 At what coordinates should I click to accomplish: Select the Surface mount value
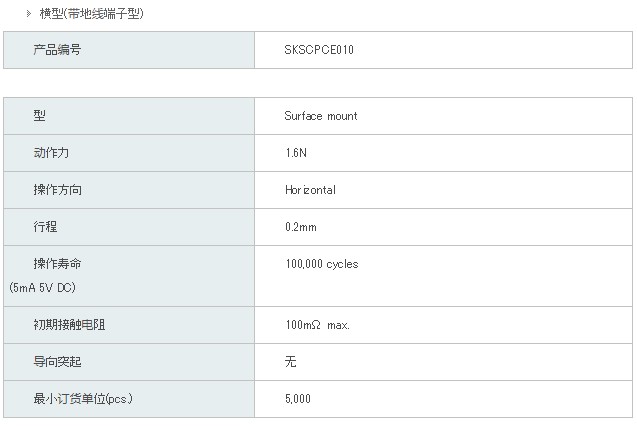point(321,116)
